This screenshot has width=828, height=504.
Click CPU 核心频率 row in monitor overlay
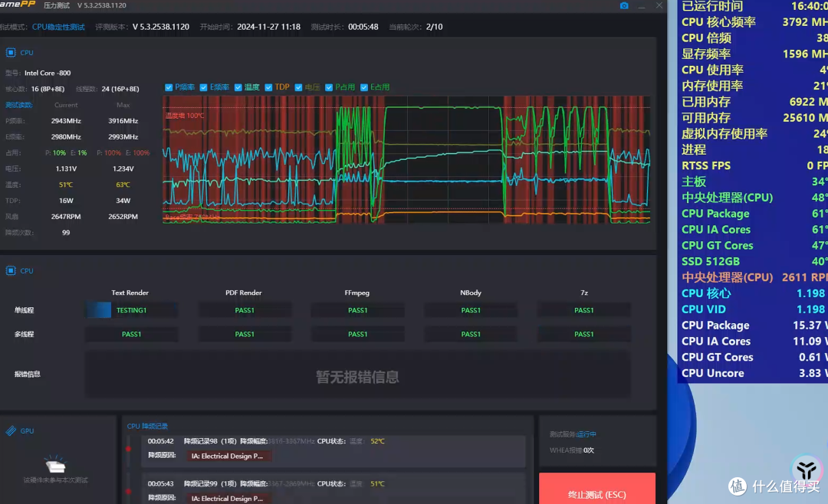point(754,22)
